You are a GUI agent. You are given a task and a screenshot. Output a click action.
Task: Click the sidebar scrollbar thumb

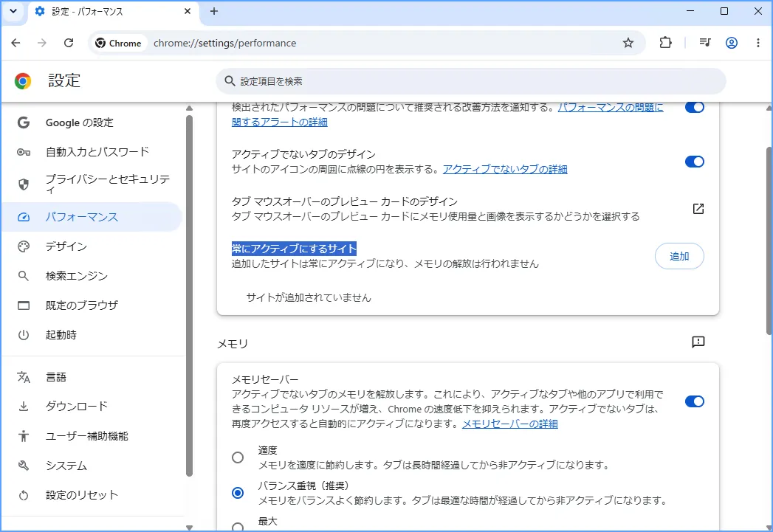coord(189,296)
